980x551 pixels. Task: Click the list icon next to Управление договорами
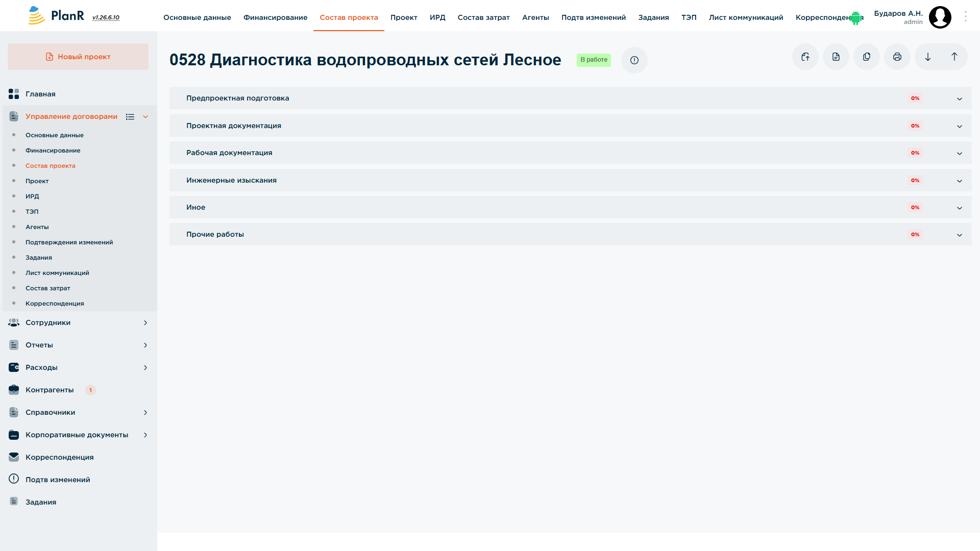point(130,117)
